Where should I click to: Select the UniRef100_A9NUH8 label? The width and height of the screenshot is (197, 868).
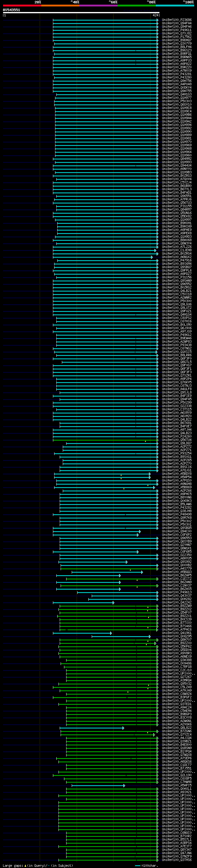point(176,484)
